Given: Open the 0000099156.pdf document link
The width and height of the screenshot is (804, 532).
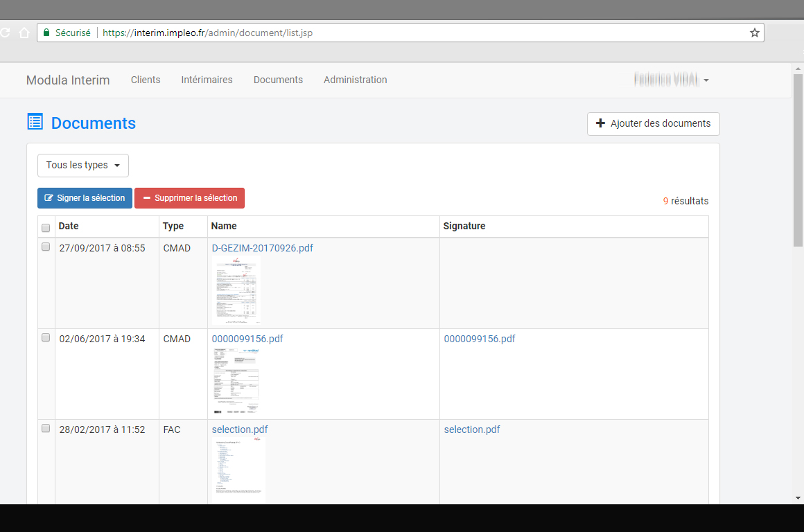Looking at the screenshot, I should (x=247, y=339).
